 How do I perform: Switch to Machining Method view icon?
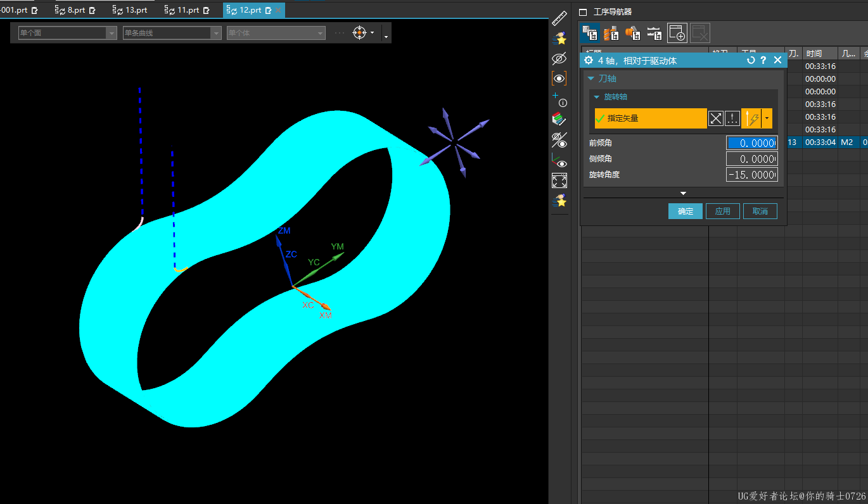(654, 33)
